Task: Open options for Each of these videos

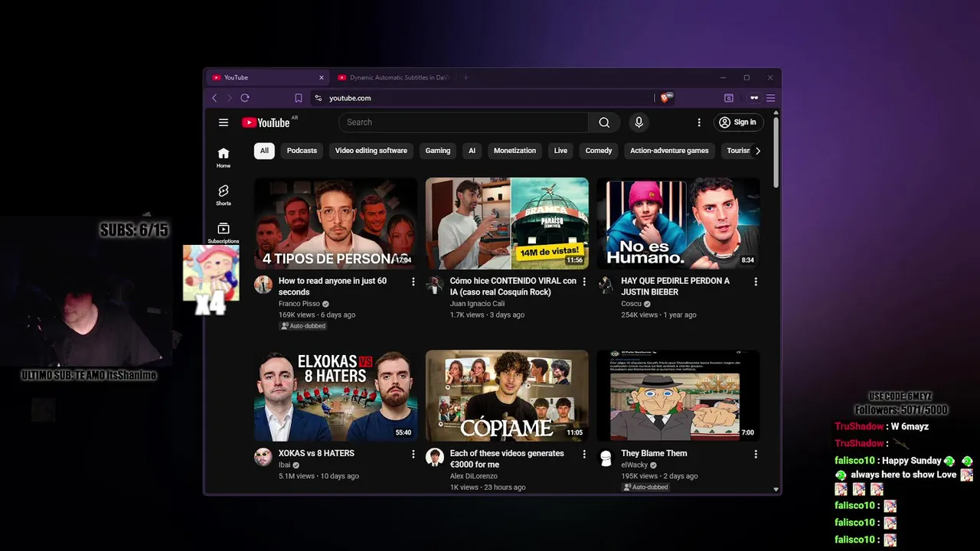Action: point(584,454)
